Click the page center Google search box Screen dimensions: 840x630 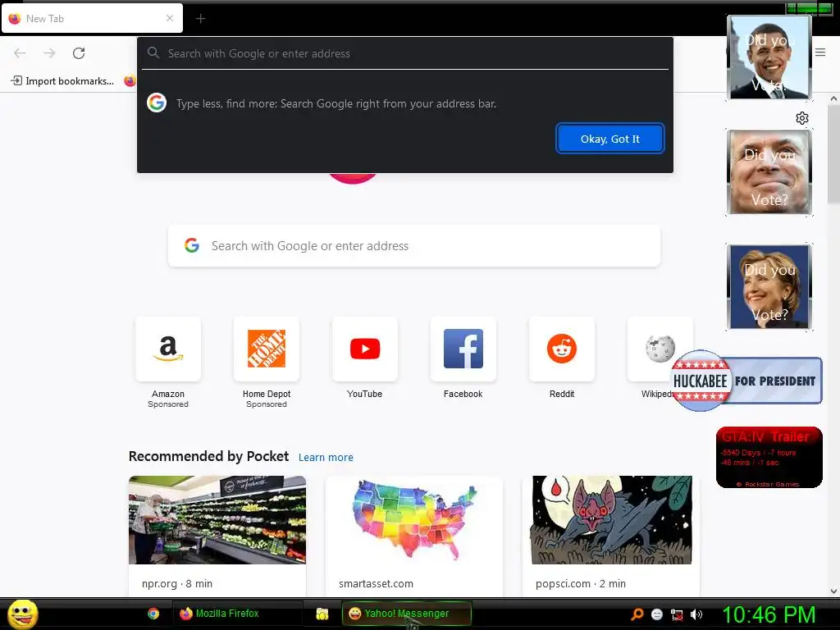pyautogui.click(x=414, y=246)
